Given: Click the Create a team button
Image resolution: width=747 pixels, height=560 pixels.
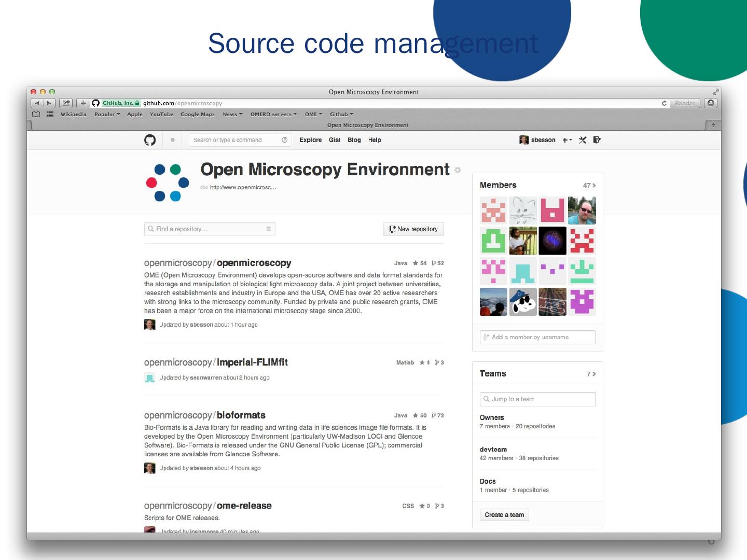Looking at the screenshot, I should pyautogui.click(x=504, y=515).
